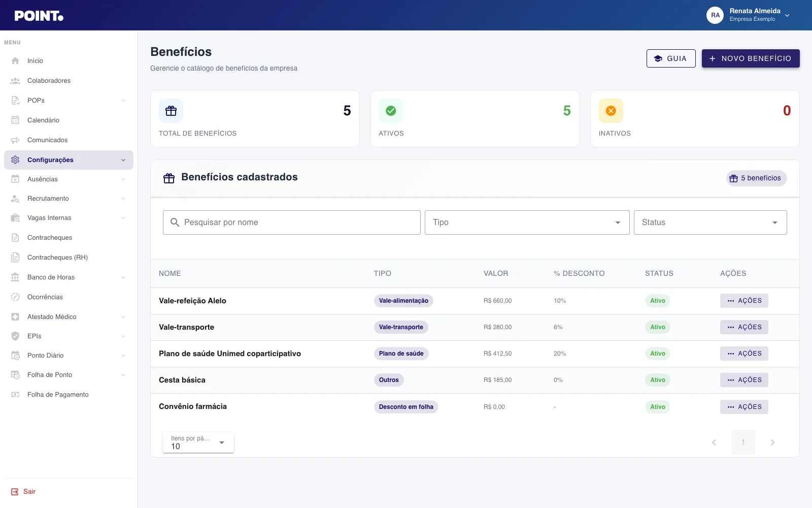Open Colaboradores via its people icon
812x508 pixels.
pos(15,81)
